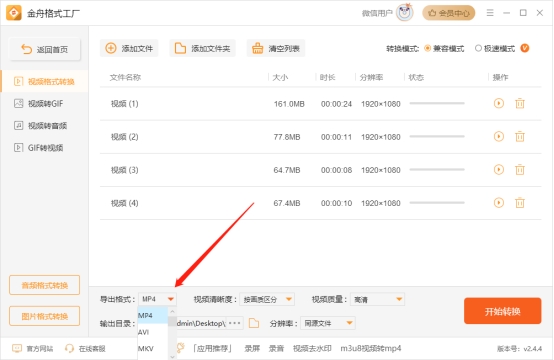
Task: Click the 文件名称 column header
Action: click(x=125, y=77)
